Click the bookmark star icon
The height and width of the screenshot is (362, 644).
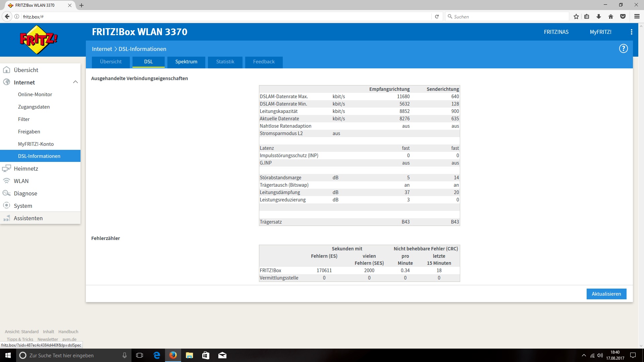pos(576,16)
